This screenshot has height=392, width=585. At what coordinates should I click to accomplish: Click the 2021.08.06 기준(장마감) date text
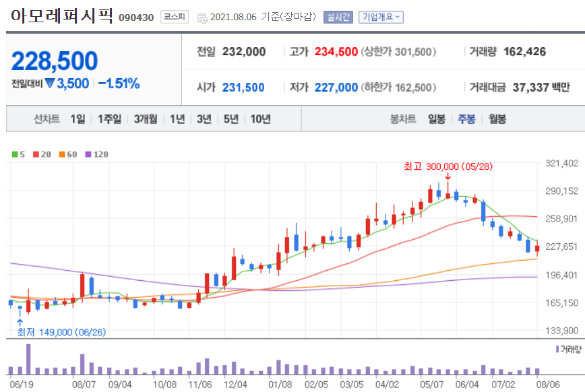pyautogui.click(x=263, y=17)
